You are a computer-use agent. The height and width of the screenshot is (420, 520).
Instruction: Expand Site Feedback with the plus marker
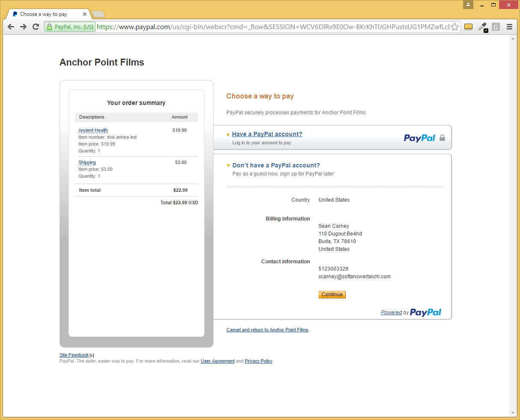click(92, 355)
